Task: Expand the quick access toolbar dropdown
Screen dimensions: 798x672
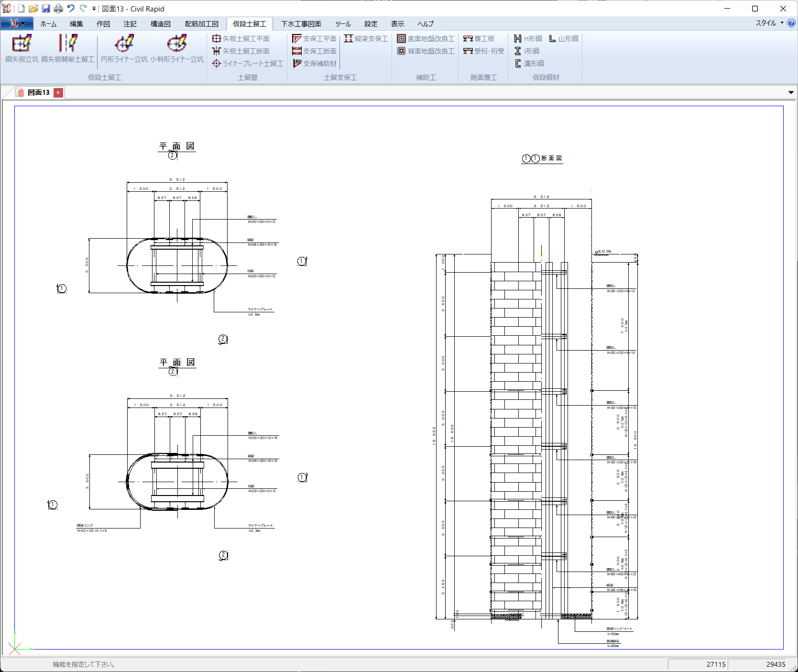Action: (94, 9)
